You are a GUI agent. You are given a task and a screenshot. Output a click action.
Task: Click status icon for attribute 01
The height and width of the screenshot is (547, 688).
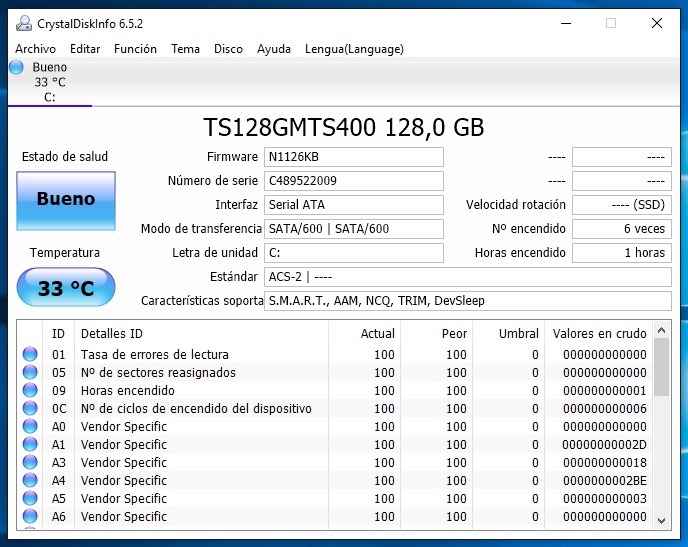coord(30,354)
